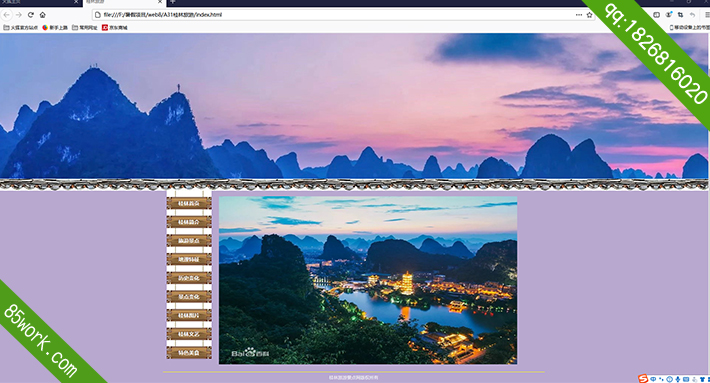Open the 新手上路 Firefox bookmark
710x383 pixels.
[x=55, y=28]
